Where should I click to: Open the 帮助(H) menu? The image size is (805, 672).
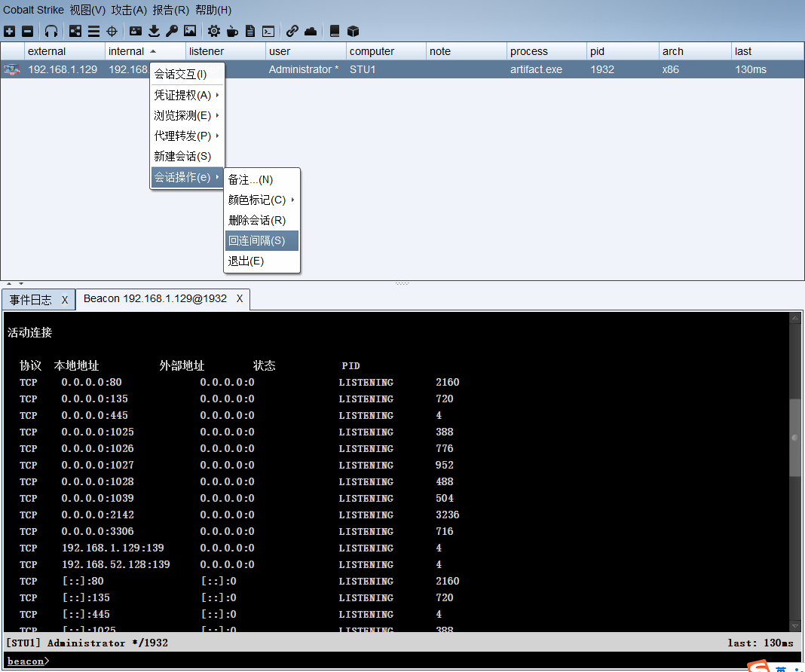(x=213, y=10)
